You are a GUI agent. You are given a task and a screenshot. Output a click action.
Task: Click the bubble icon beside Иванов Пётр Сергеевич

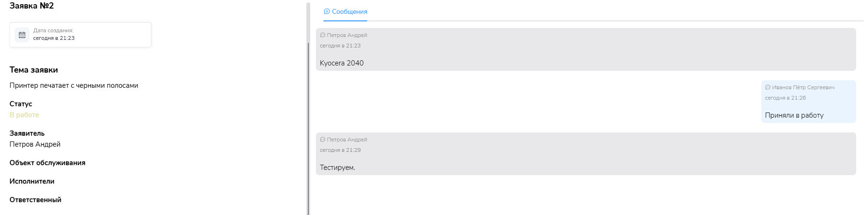[x=768, y=87]
